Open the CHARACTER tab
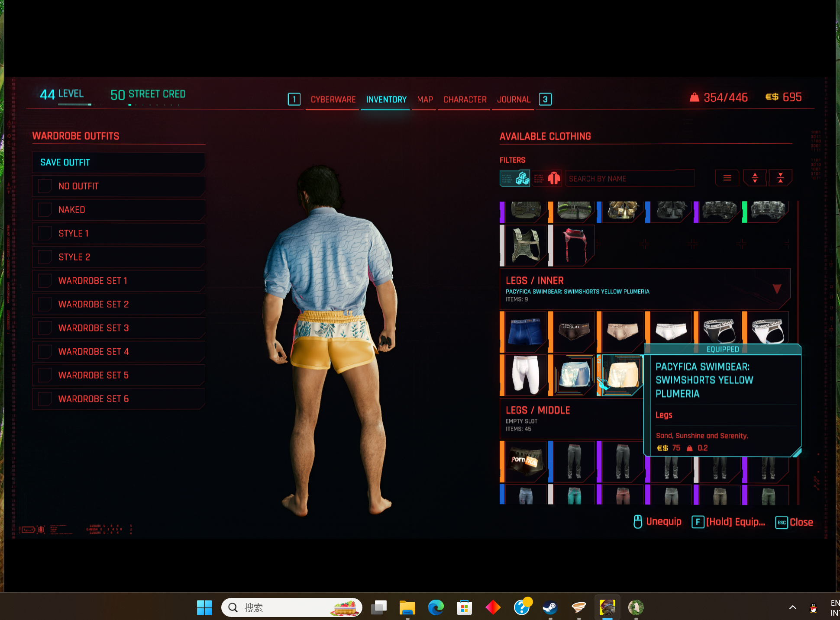This screenshot has height=620, width=840. coord(465,100)
